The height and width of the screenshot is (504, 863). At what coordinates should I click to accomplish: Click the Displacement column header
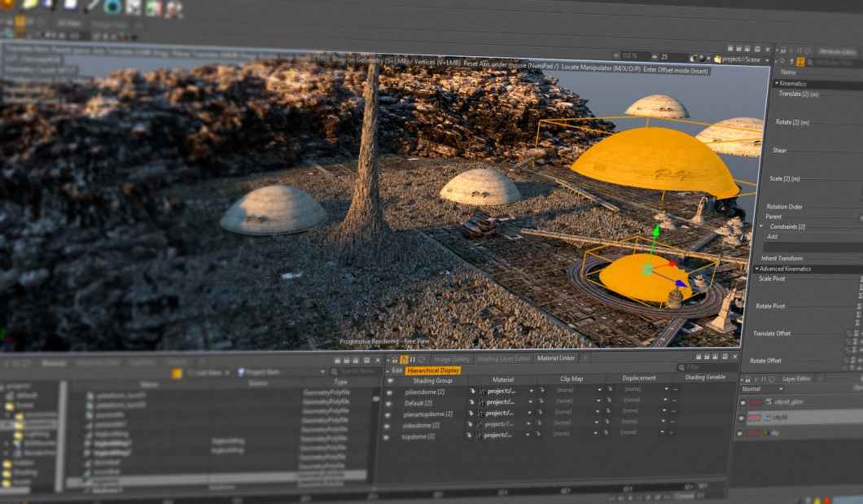click(x=638, y=379)
